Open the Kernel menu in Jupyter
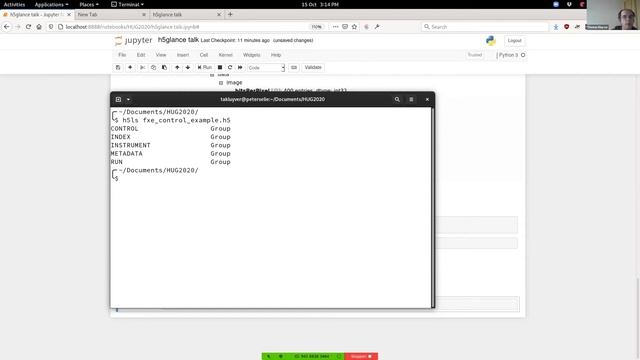Screen dimensions: 640x360 pos(225,55)
